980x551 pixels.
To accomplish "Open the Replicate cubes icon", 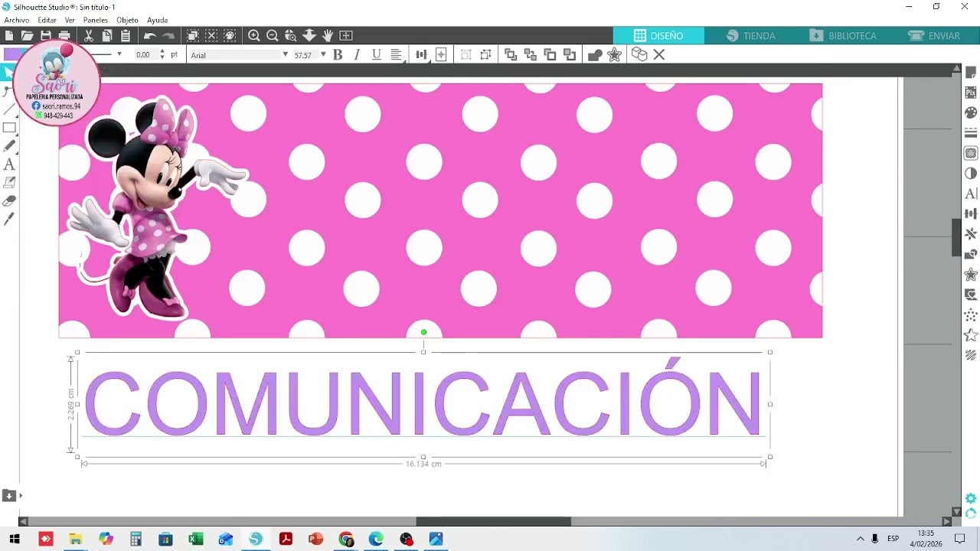I will tap(639, 54).
